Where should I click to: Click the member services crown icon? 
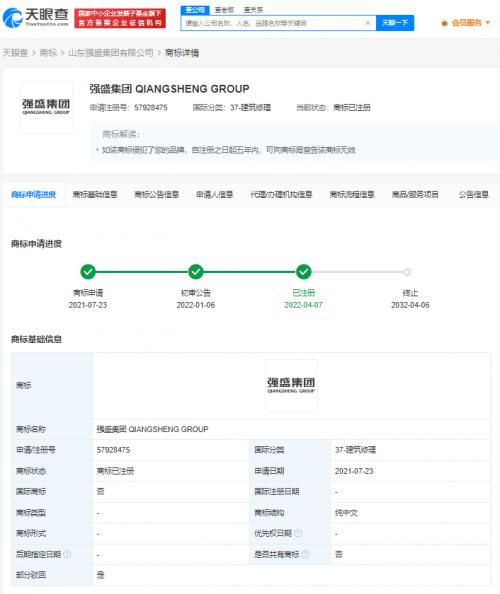click(444, 23)
